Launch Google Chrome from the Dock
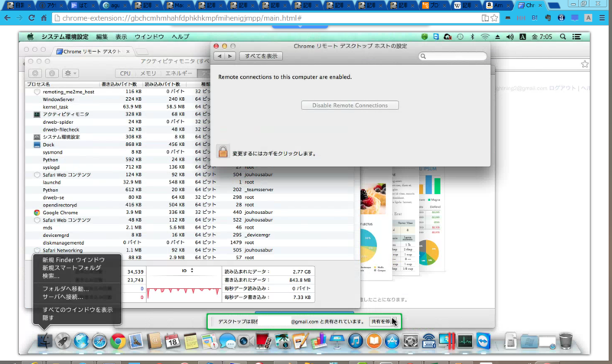Screen dimensions: 612x364 (x=118, y=341)
